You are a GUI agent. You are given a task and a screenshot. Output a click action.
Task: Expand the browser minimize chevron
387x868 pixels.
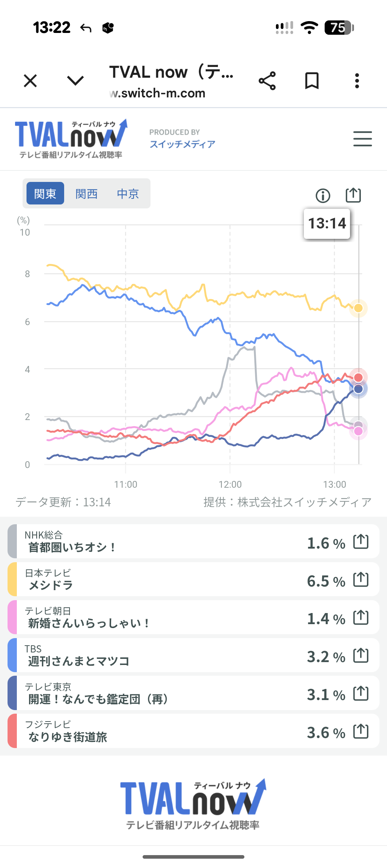coord(75,81)
